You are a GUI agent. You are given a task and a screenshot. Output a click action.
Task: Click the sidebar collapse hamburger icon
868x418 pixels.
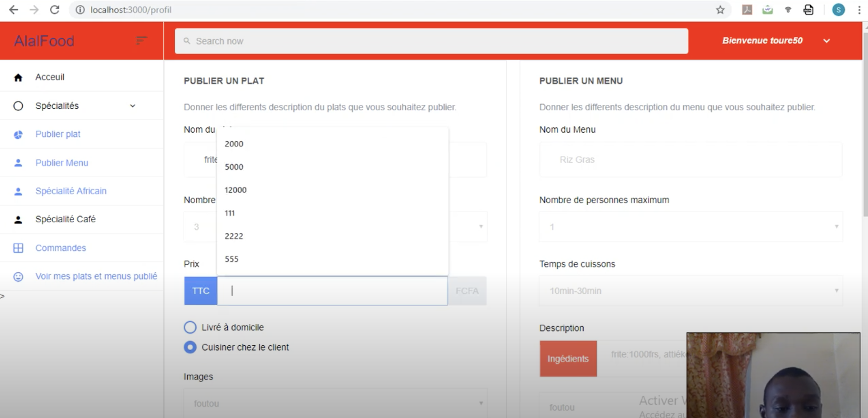pyautogui.click(x=141, y=40)
